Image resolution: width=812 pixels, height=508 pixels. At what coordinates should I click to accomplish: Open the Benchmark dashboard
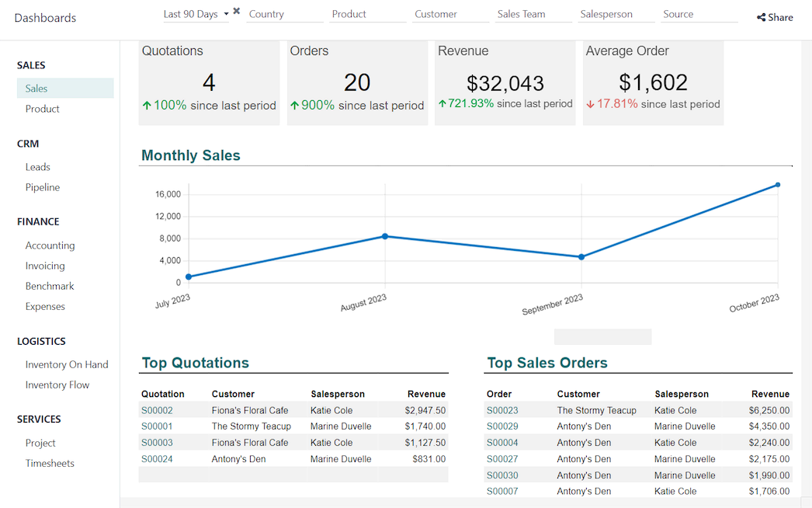tap(49, 286)
